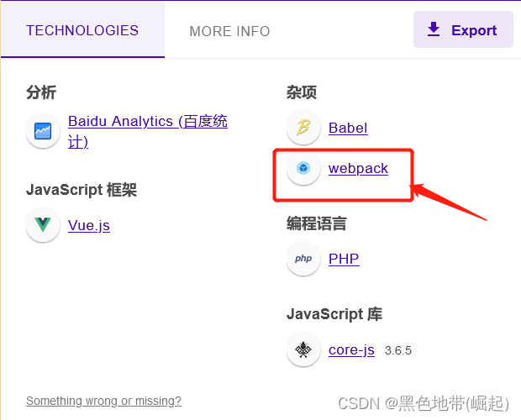Select the 分析 category heading
This screenshot has width=521, height=420.
(41, 92)
